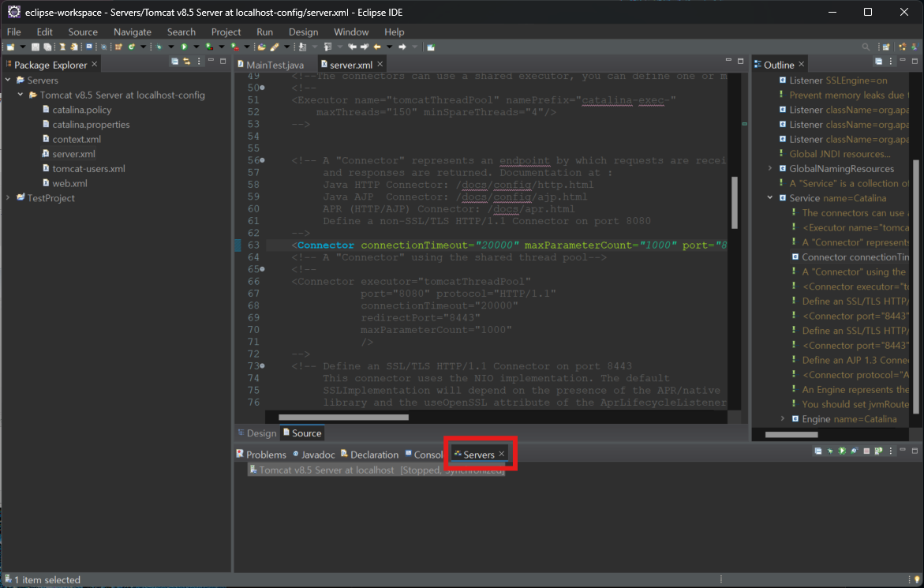Open the Outline view menu (three dots)

click(x=890, y=62)
